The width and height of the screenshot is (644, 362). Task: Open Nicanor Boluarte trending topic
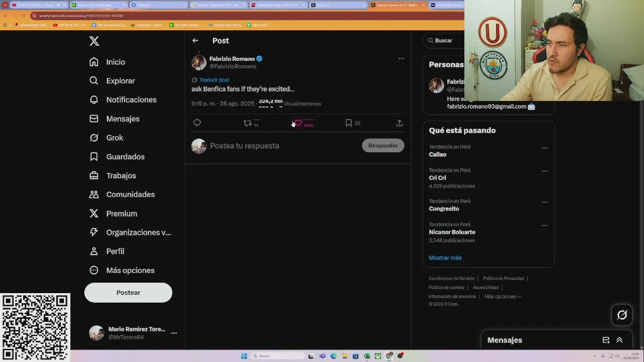[x=452, y=232]
